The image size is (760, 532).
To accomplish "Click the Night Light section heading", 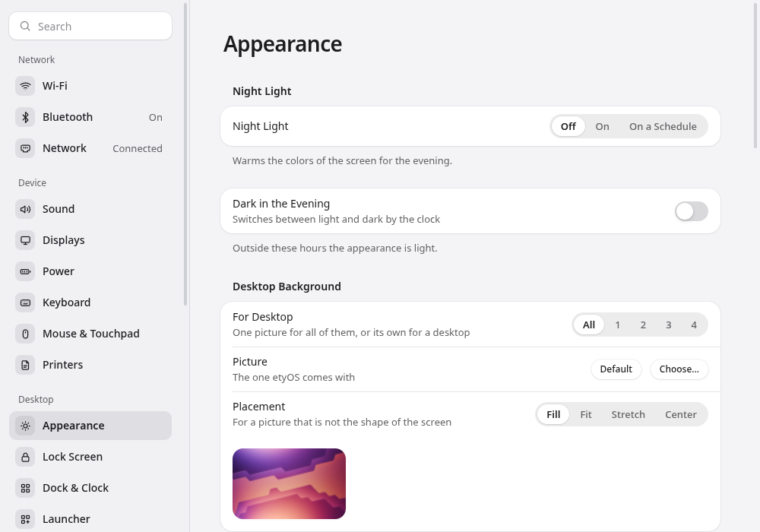I will [261, 91].
